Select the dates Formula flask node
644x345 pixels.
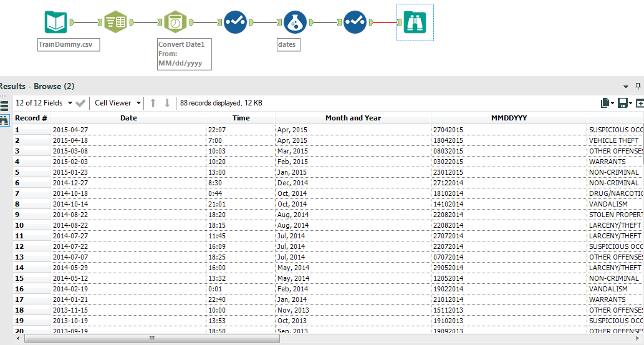pos(295,22)
